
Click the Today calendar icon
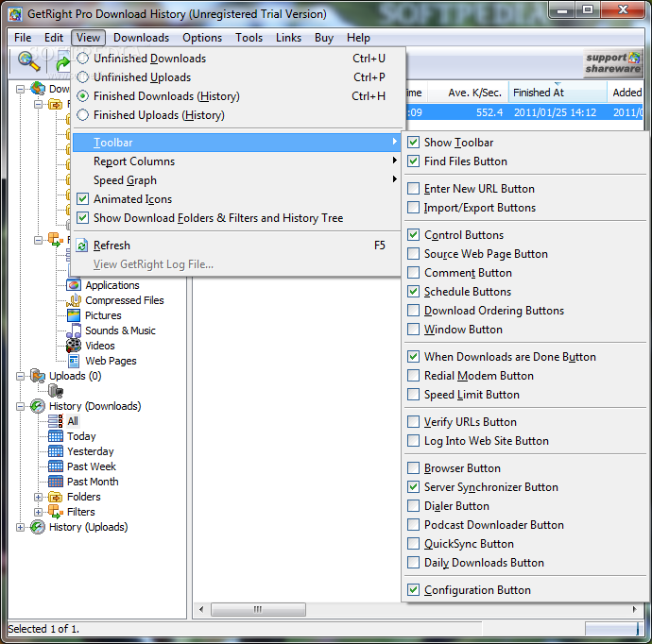click(56, 436)
